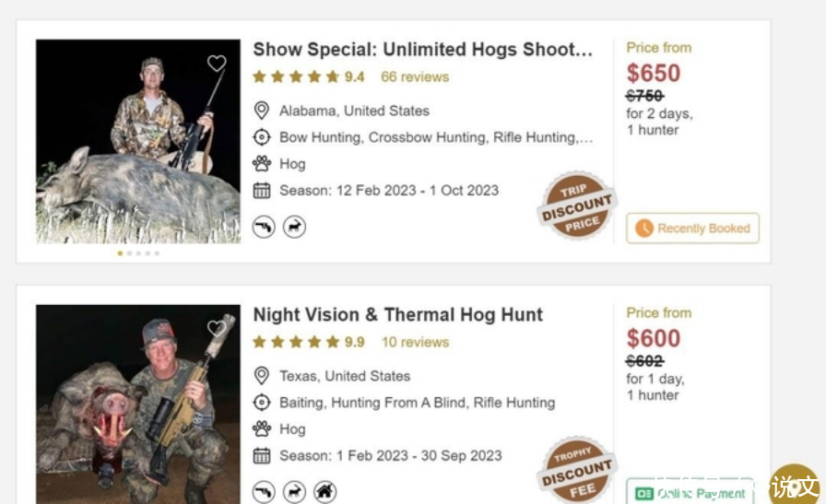Click the crosshair icon beside Baiting, Hunting From A Blind
This screenshot has height=504, width=826.
262,403
